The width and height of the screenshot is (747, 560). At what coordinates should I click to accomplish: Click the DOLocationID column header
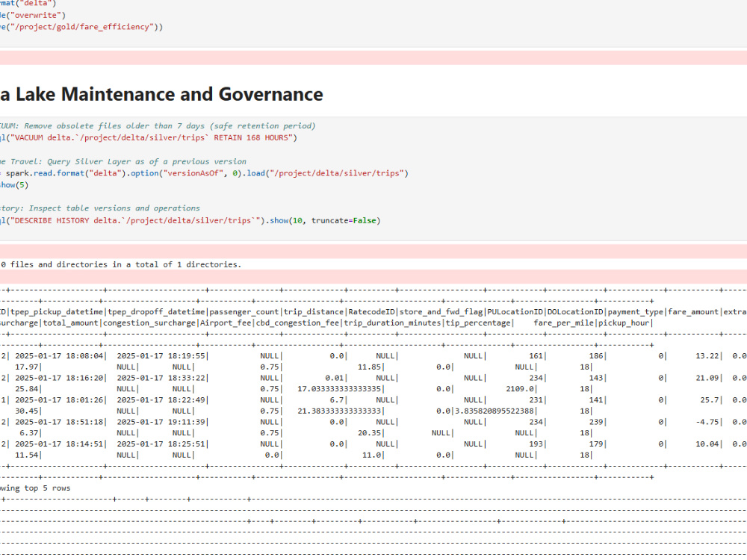point(575,312)
